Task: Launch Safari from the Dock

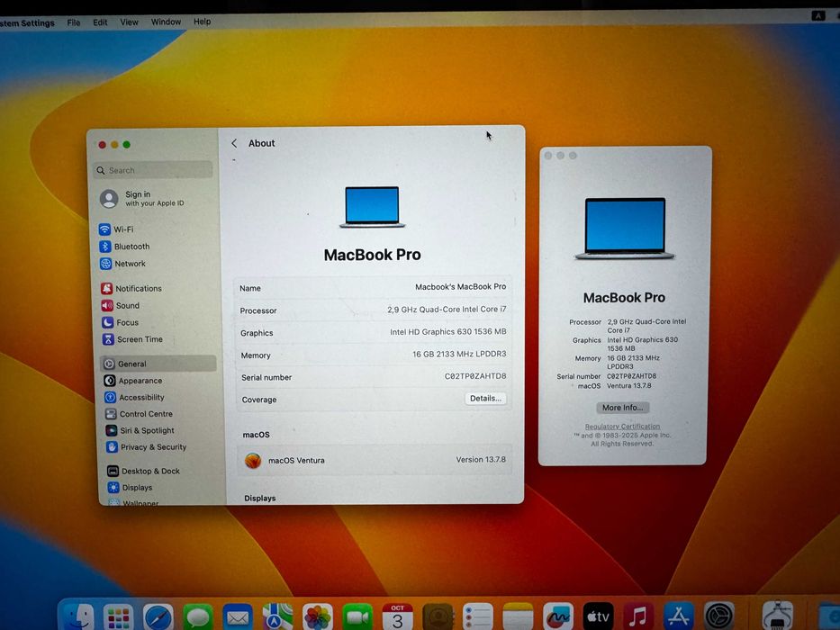Action: click(158, 617)
